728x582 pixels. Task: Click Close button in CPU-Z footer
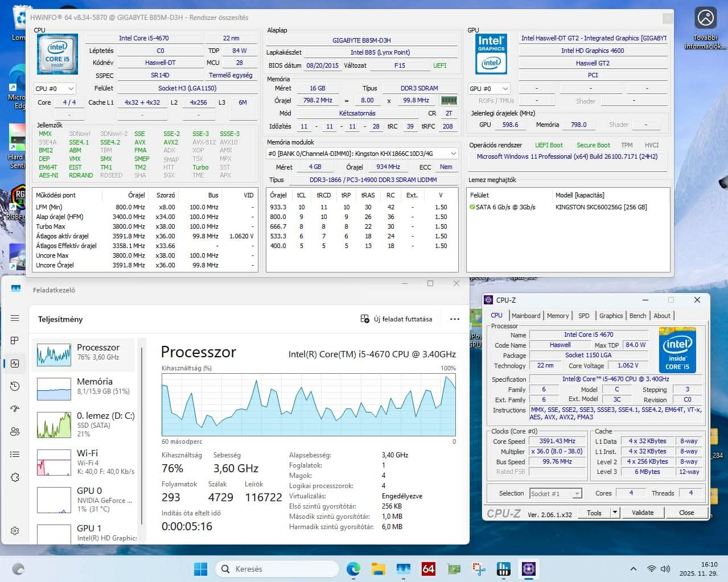click(686, 513)
